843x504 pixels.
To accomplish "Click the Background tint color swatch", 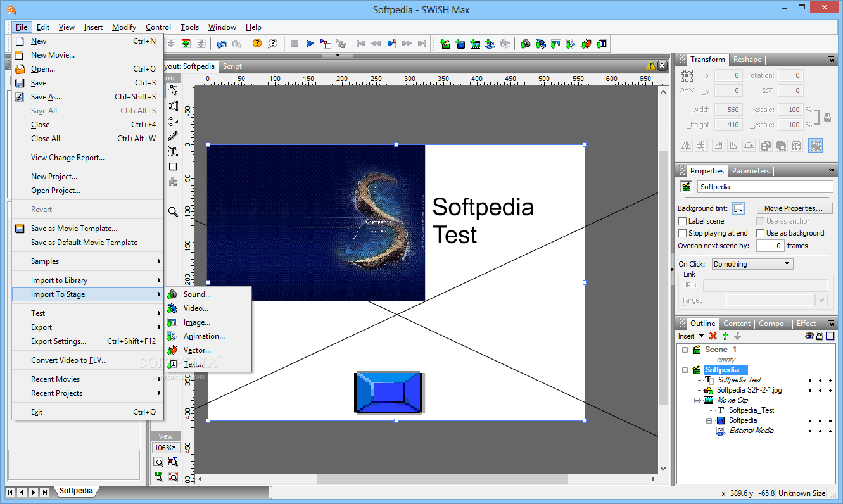I will [x=738, y=208].
